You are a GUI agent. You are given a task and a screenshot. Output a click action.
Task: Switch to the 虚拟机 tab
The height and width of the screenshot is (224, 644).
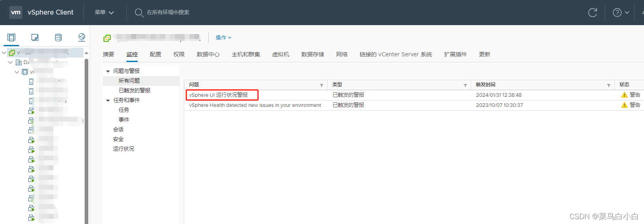(281, 54)
